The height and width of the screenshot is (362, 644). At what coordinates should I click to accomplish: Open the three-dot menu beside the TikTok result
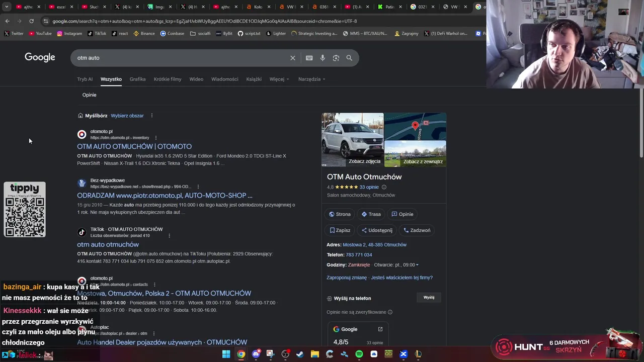point(169,235)
